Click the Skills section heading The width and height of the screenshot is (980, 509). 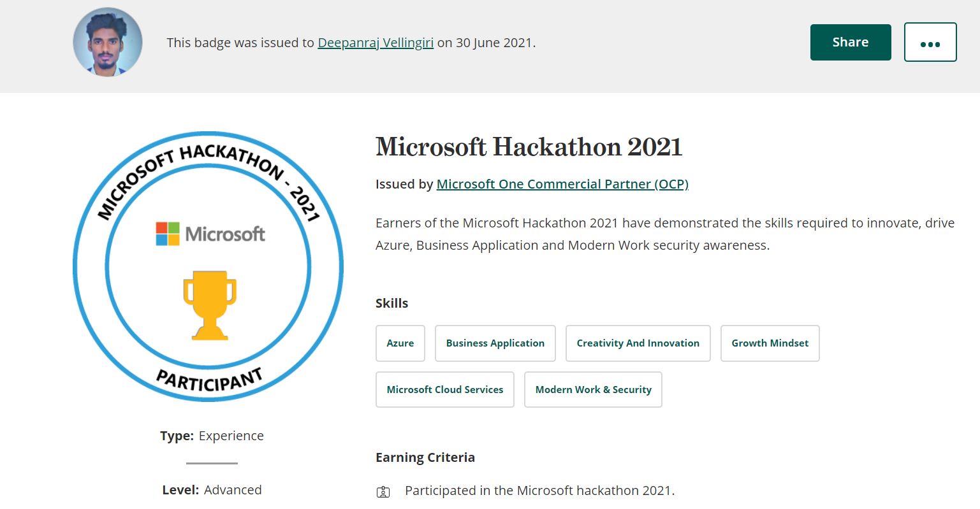391,303
